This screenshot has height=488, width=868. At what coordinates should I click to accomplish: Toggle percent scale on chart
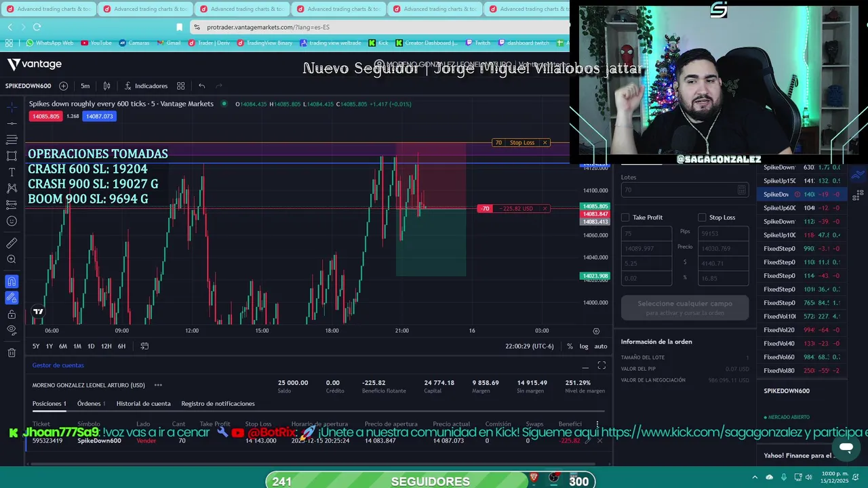coord(570,346)
